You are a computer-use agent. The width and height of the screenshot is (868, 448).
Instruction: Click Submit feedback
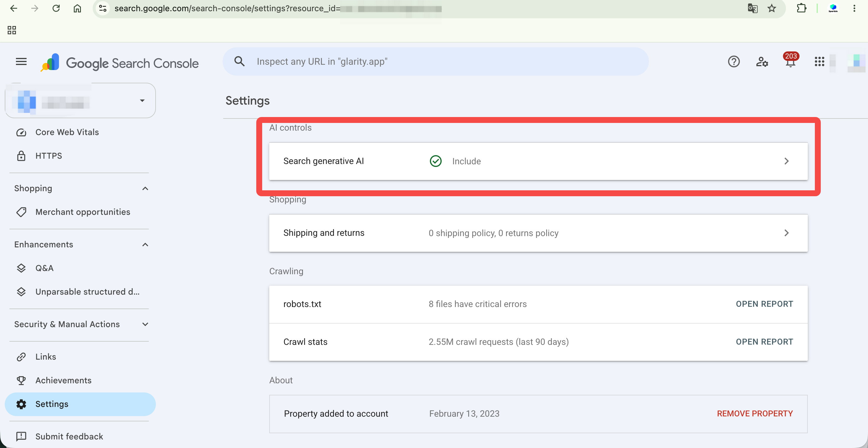tap(80, 436)
